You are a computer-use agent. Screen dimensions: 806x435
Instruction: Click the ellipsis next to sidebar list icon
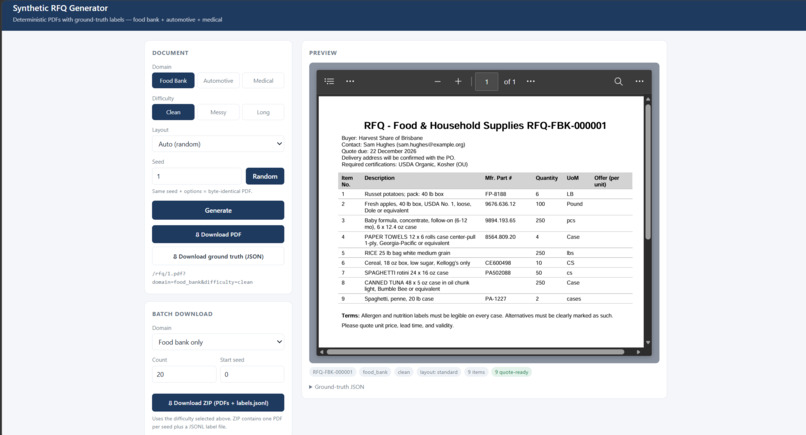[350, 81]
